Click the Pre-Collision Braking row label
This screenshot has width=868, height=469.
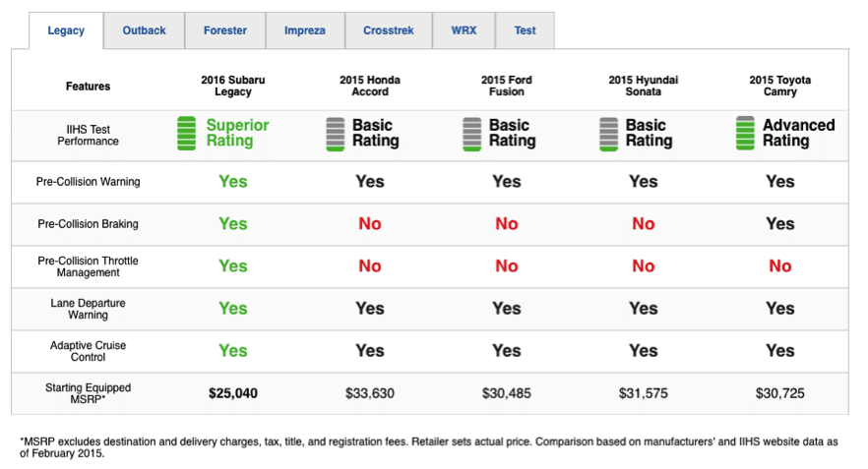tap(88, 224)
